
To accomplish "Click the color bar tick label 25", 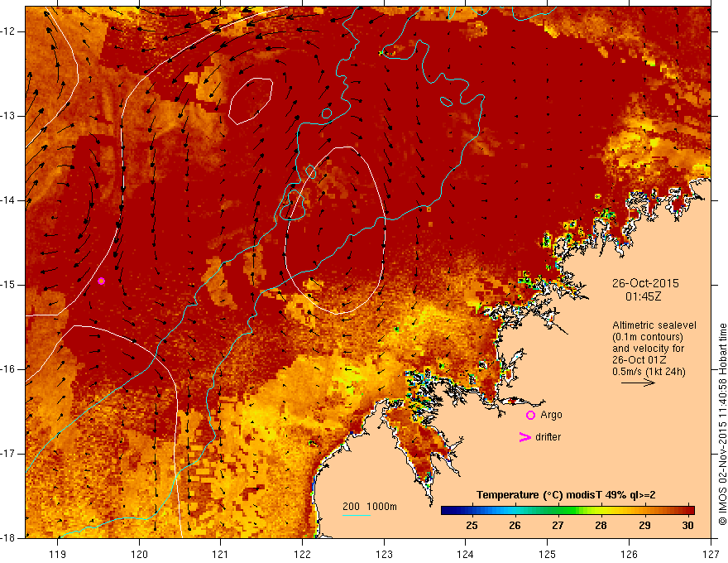I will point(472,526).
